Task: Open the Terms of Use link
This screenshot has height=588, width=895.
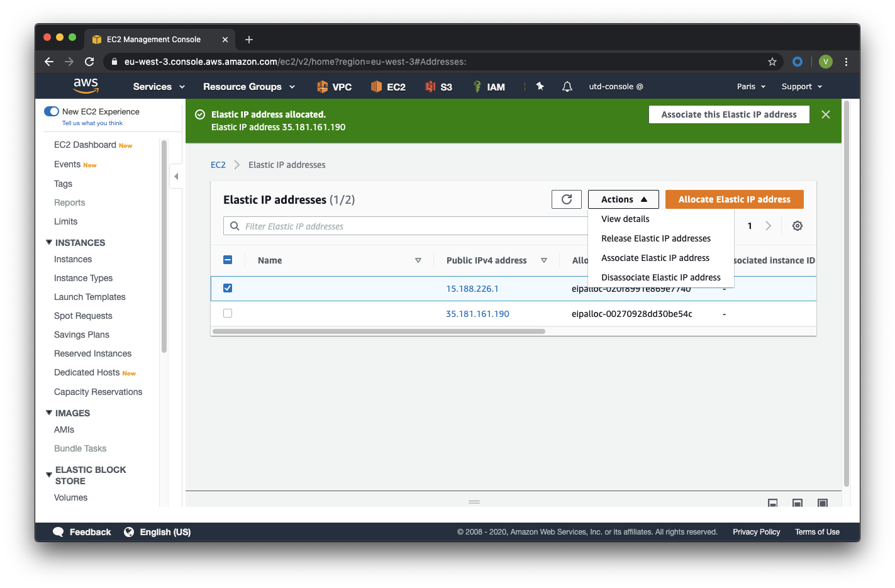Action: click(x=818, y=532)
